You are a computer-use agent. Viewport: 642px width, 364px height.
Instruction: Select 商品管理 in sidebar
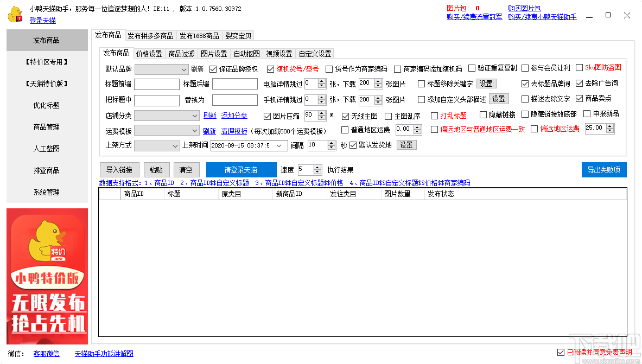click(x=47, y=127)
